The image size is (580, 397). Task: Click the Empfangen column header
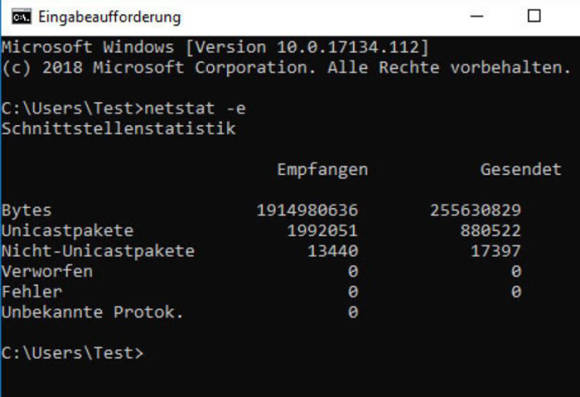pos(323,170)
